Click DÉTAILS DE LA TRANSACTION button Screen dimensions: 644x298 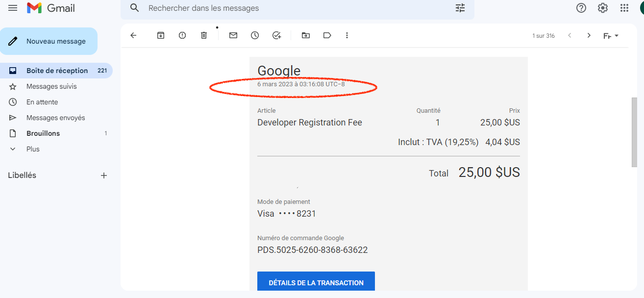coord(316,282)
